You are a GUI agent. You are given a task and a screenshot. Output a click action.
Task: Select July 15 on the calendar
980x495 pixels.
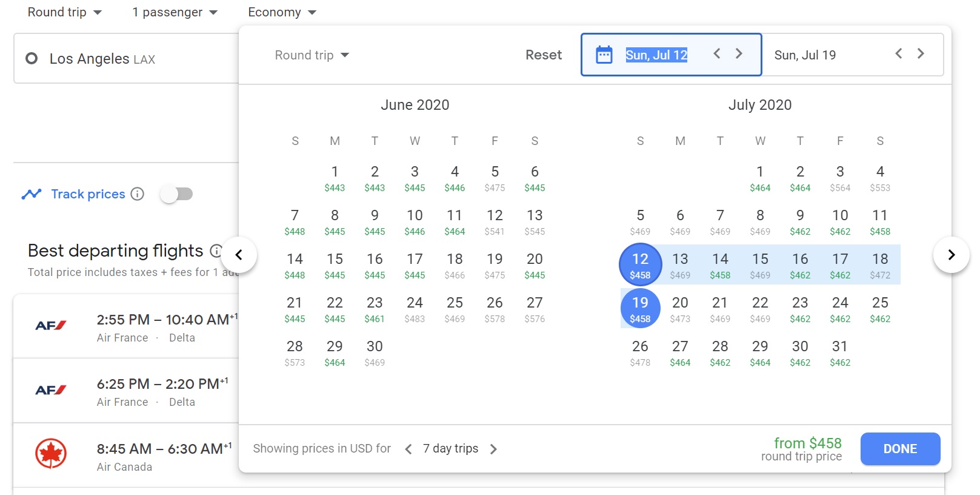click(760, 265)
